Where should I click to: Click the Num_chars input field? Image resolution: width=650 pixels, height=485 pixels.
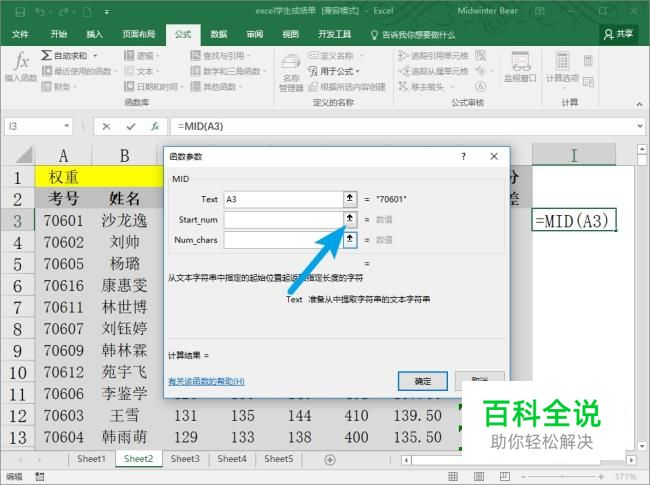pyautogui.click(x=284, y=240)
